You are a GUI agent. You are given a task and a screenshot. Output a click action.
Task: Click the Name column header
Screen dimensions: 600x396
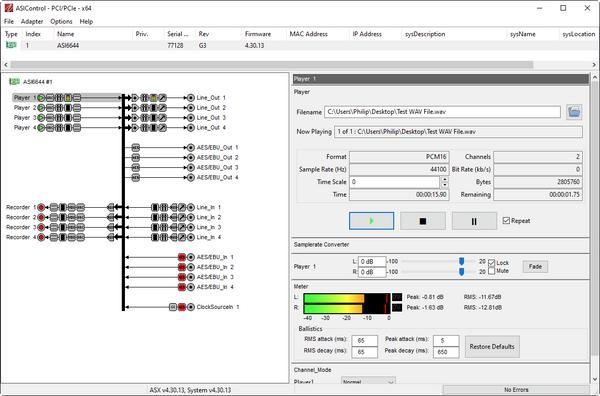tap(93, 34)
